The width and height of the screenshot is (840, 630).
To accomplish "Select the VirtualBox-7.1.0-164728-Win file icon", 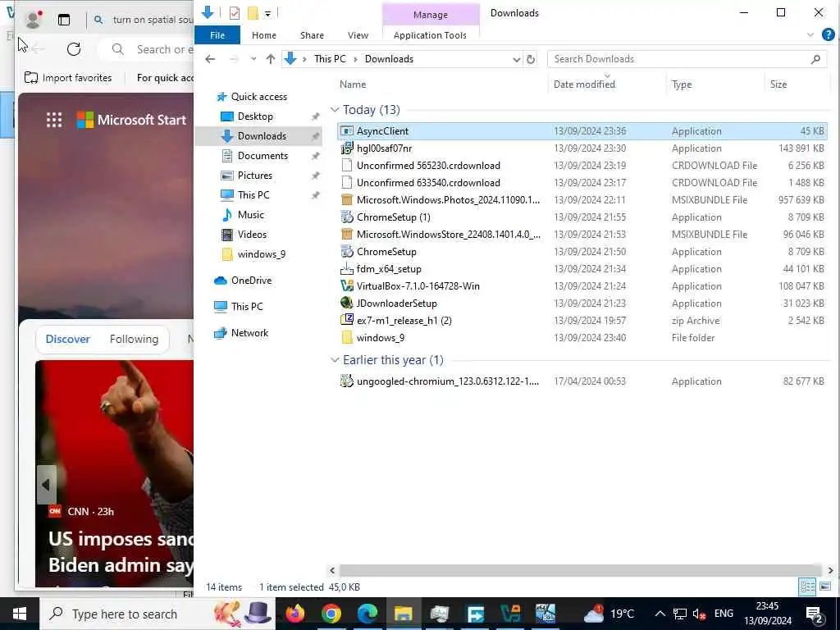I will coord(347,286).
